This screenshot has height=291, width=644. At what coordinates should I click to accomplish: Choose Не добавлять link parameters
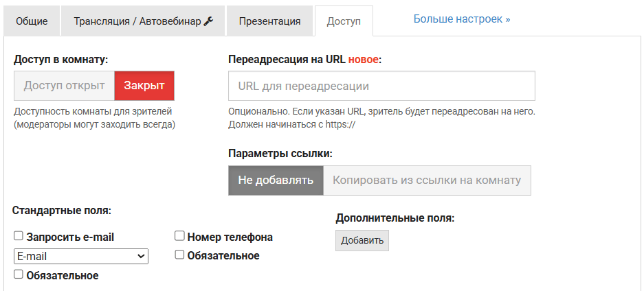276,181
